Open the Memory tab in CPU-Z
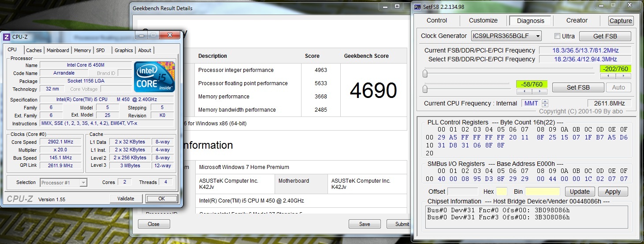 coord(82,50)
